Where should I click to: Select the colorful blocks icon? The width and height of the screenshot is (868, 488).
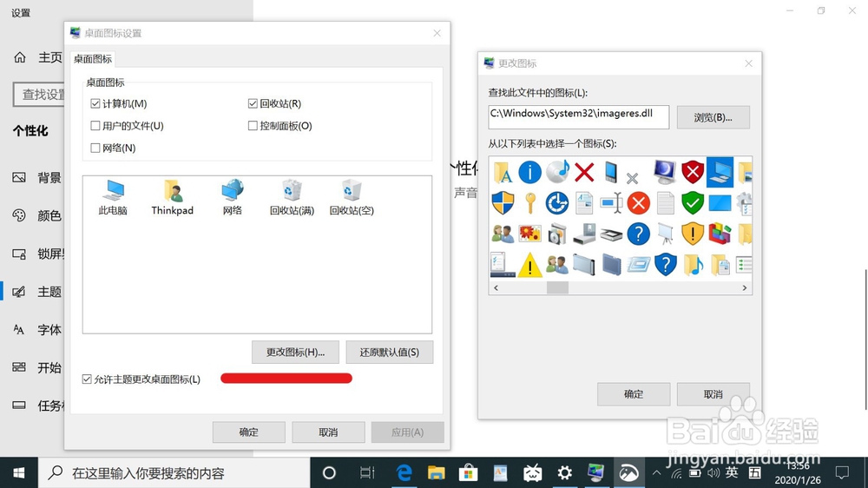pos(720,234)
